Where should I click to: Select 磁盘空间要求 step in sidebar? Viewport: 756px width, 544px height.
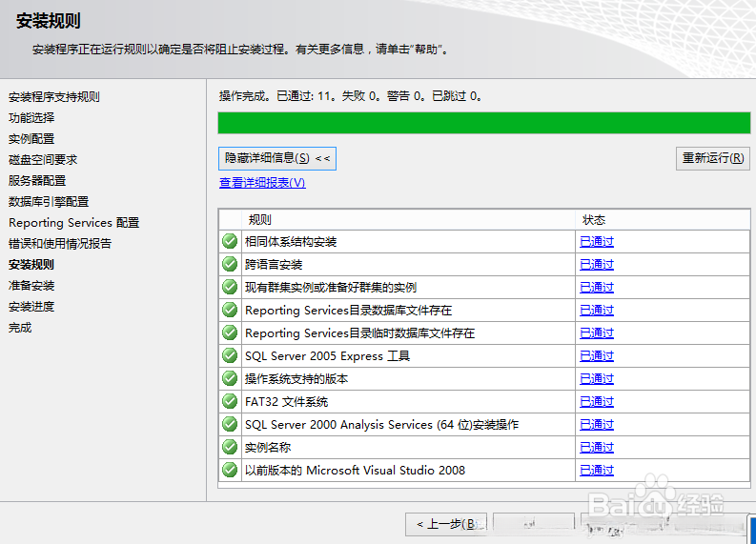click(x=43, y=159)
